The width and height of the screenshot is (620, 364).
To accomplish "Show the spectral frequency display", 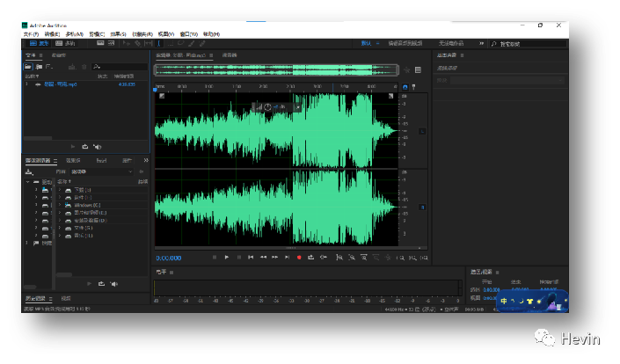I will pos(100,43).
